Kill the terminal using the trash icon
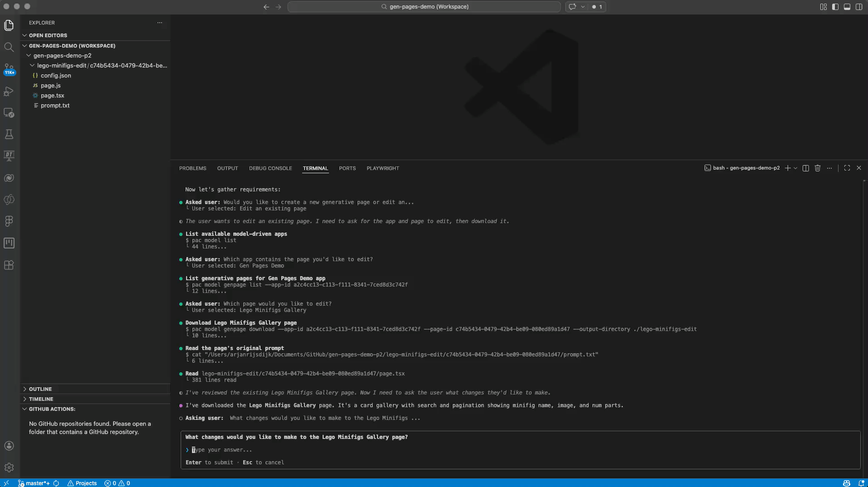Image resolution: width=868 pixels, height=487 pixels. pyautogui.click(x=817, y=168)
